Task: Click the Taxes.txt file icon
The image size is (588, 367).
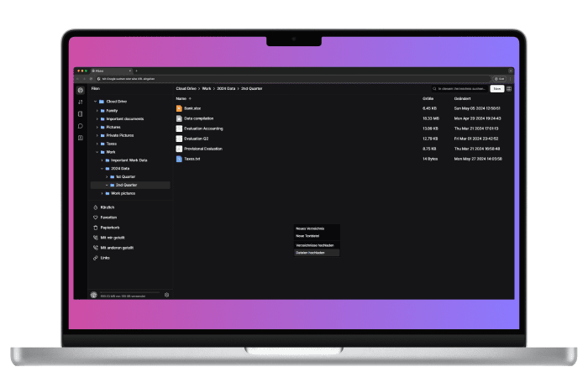Action: pyautogui.click(x=179, y=158)
